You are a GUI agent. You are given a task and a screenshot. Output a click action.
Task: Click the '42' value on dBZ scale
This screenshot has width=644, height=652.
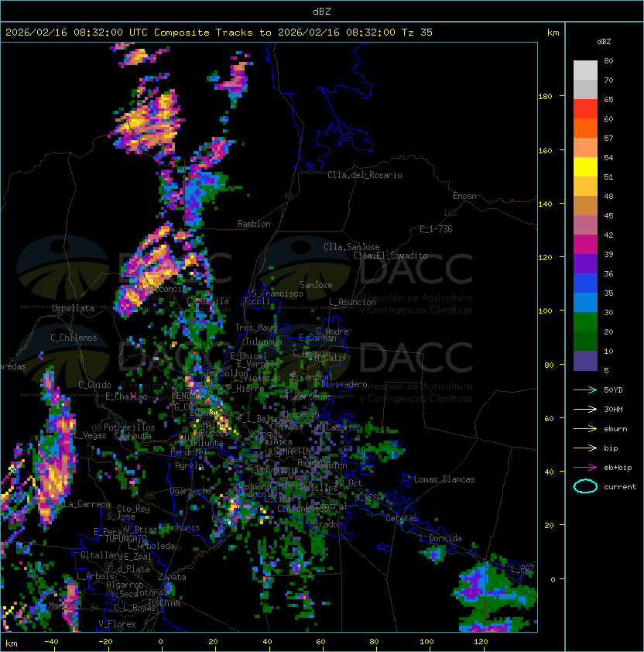tap(608, 235)
